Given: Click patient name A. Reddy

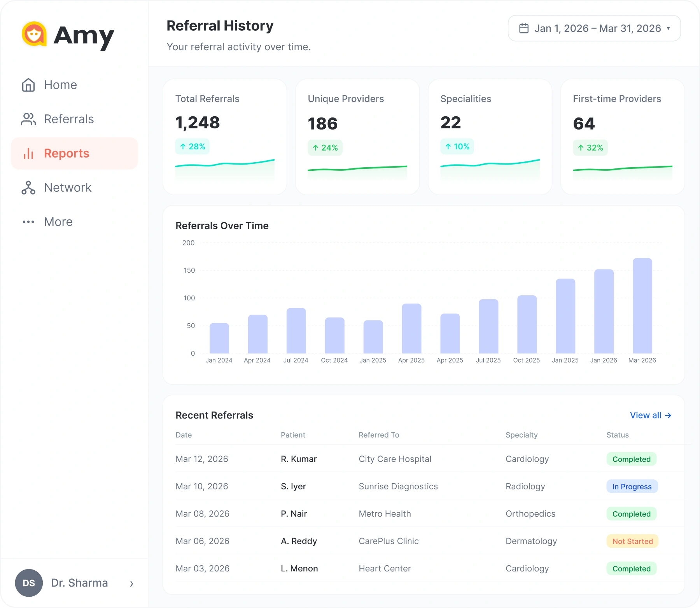Looking at the screenshot, I should (299, 541).
